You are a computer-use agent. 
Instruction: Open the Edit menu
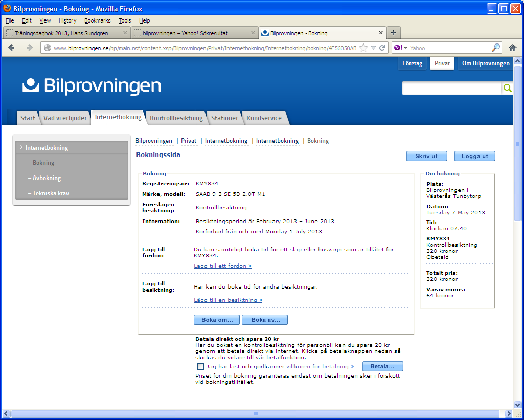point(27,20)
